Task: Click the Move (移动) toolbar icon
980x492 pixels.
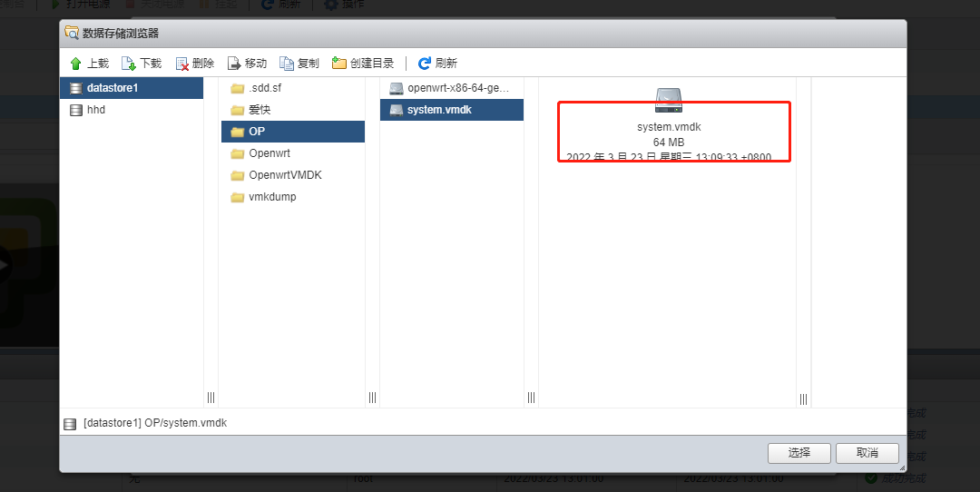Action: 234,64
